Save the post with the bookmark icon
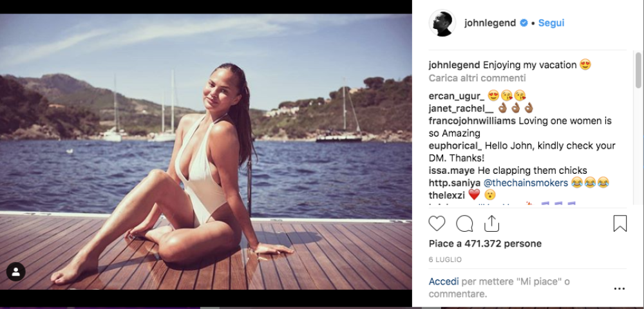 tap(620, 223)
